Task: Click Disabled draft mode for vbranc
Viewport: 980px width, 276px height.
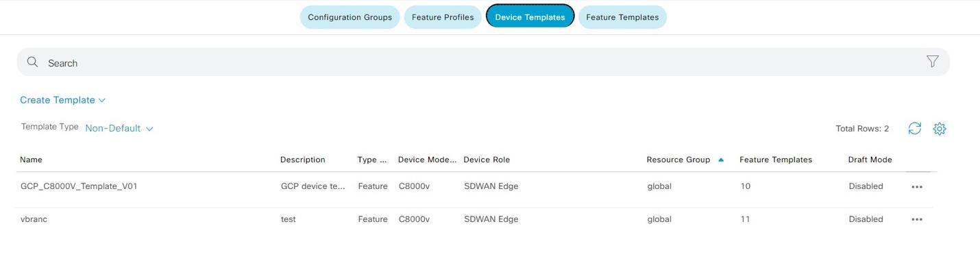Action: click(866, 219)
